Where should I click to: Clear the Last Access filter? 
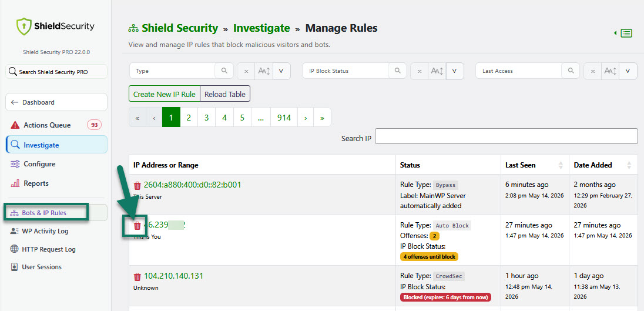click(x=593, y=71)
